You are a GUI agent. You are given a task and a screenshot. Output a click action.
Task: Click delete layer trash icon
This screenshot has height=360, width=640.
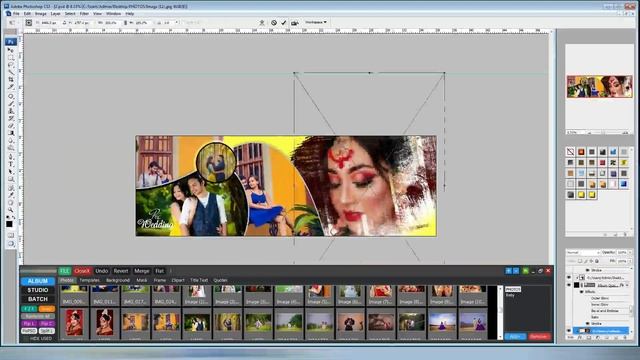tap(625, 338)
